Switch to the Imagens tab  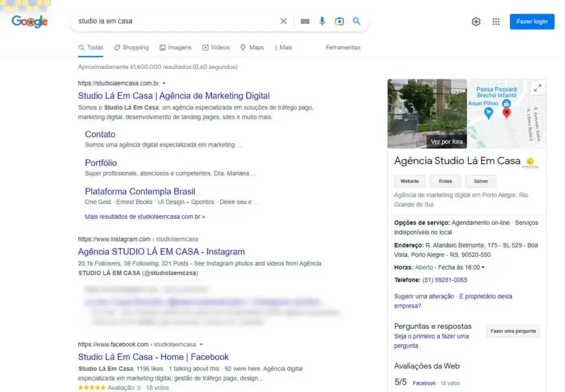coord(175,47)
